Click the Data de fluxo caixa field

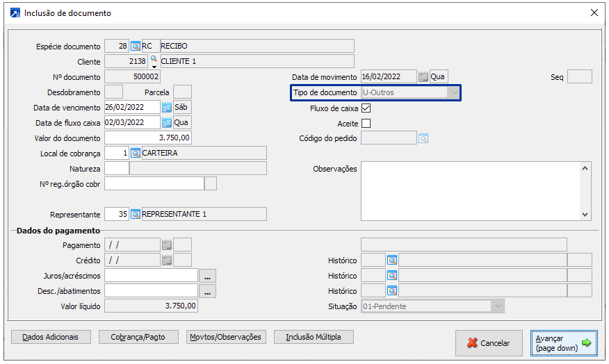[133, 123]
